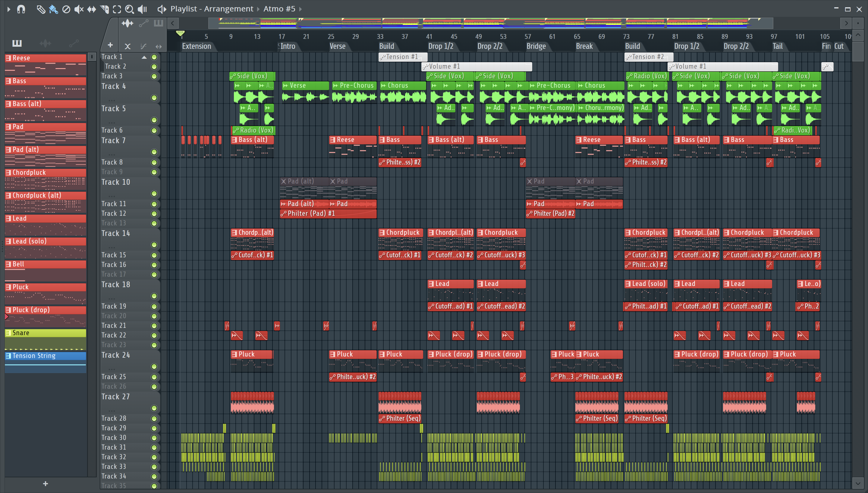Click the picker panel vertical scrollbar handle
The width and height of the screenshot is (868, 493).
[x=91, y=57]
